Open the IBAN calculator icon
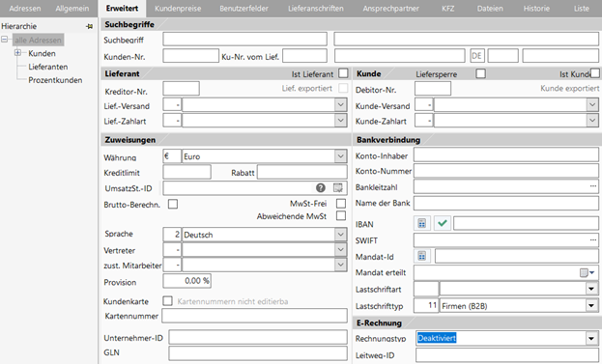 422,223
